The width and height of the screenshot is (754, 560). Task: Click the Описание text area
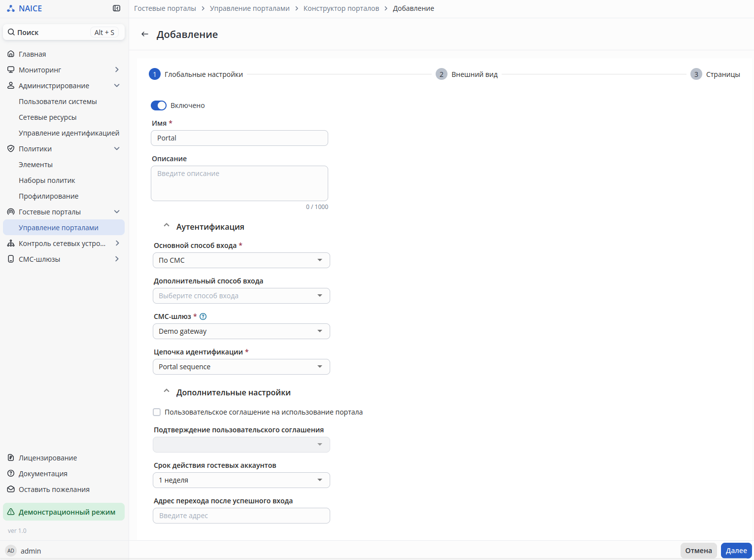point(240,183)
